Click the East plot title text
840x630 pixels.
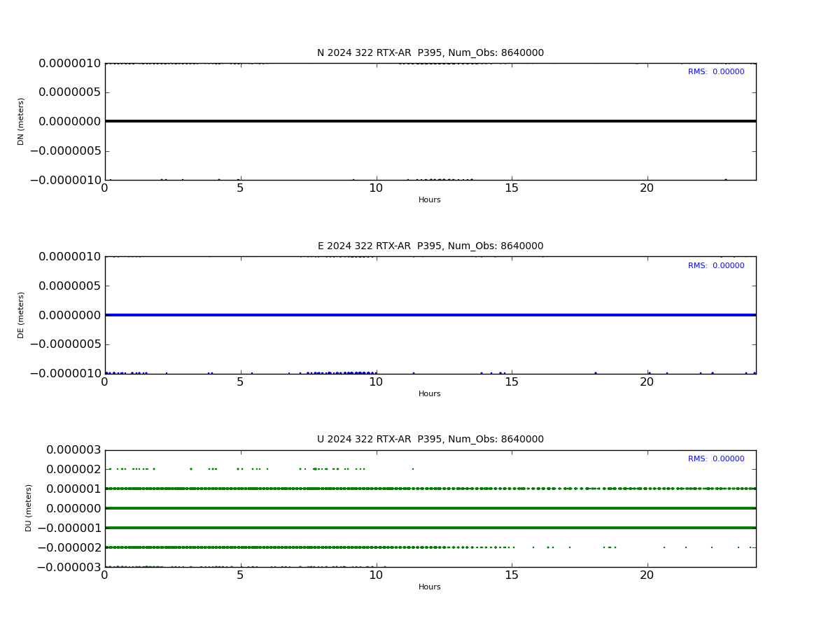[430, 246]
